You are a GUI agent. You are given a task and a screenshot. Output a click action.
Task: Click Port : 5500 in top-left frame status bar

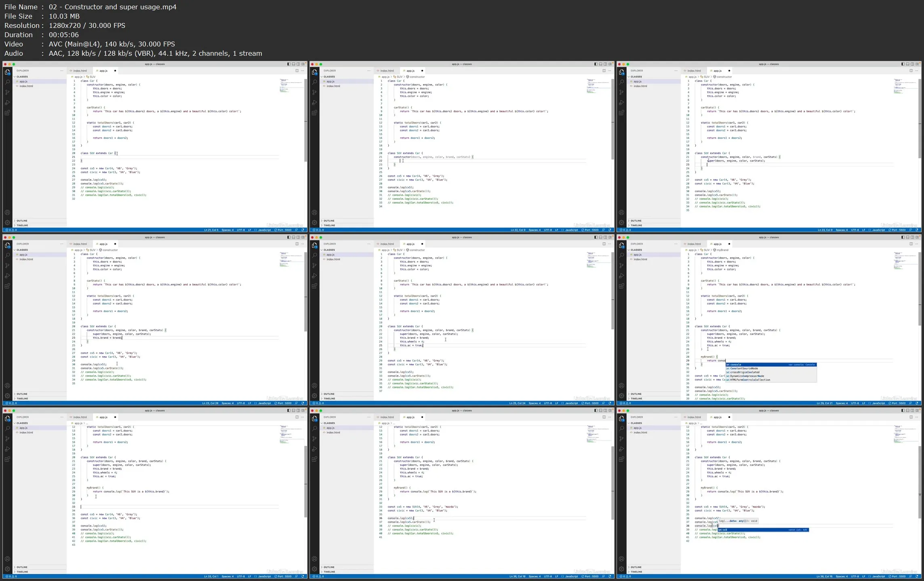[283, 230]
